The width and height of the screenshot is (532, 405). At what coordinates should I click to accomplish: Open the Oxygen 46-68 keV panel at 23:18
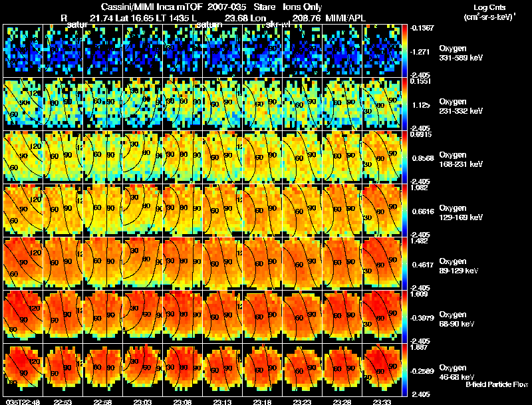click(x=262, y=370)
